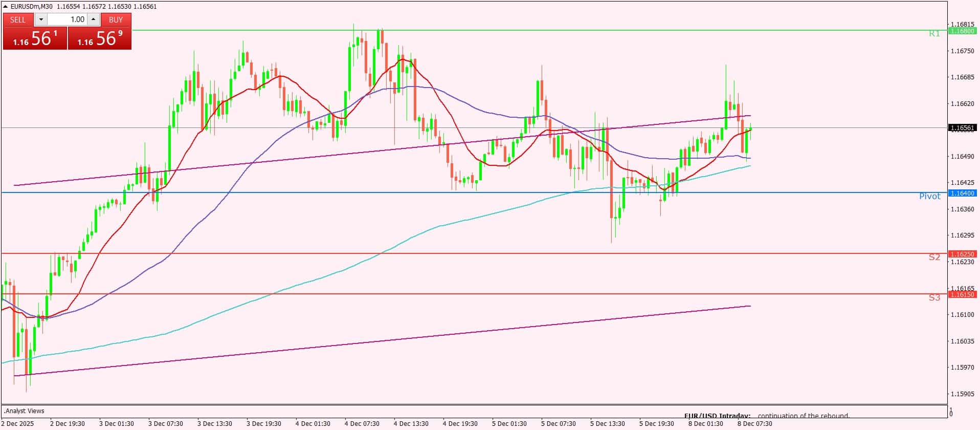The width and height of the screenshot is (980, 430).
Task: Click the 1.16815 price scale value
Action: [x=962, y=24]
